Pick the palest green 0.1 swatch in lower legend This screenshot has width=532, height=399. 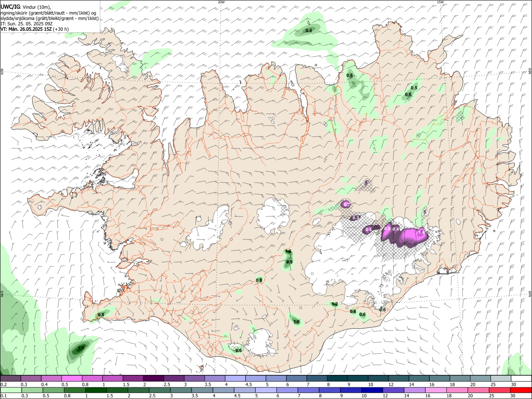[x=12, y=390]
